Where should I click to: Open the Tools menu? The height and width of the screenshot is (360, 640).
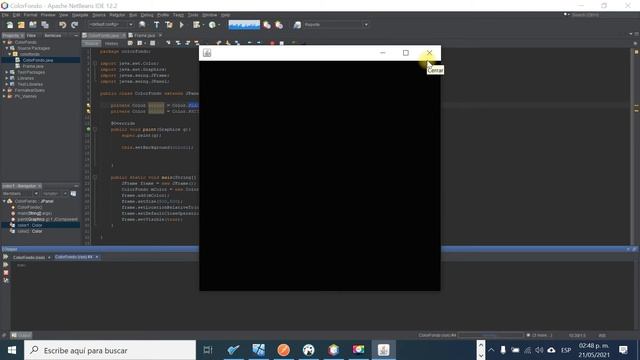[193, 15]
